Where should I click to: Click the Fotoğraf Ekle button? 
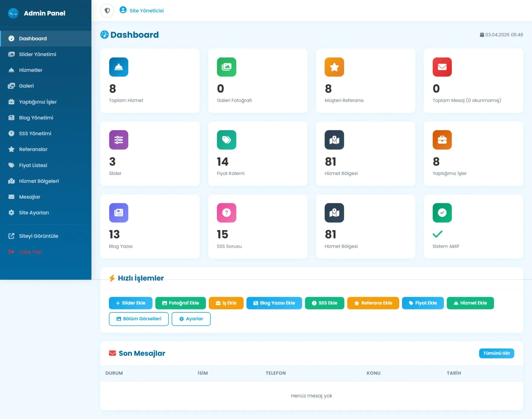click(180, 303)
